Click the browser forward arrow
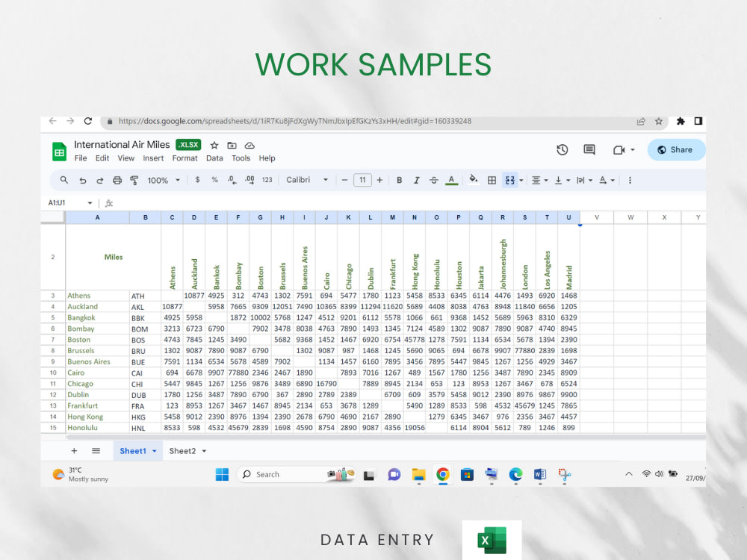Viewport: 747px width, 560px height. point(70,121)
